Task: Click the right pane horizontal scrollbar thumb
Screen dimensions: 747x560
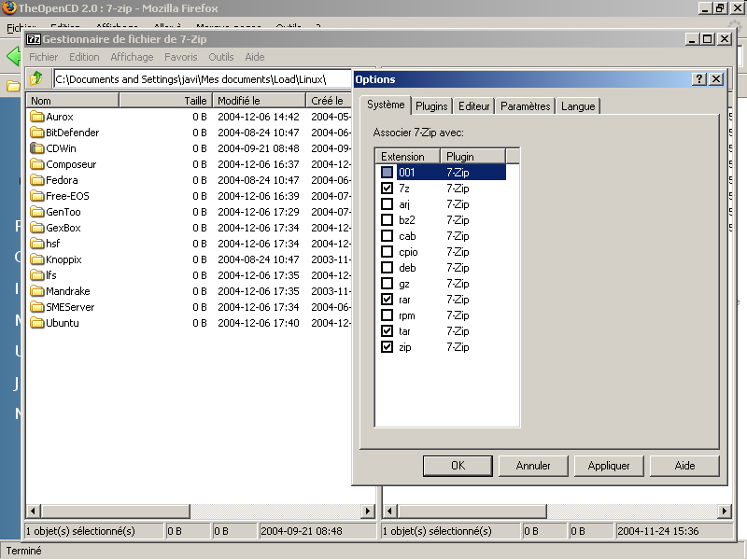Action: click(472, 511)
